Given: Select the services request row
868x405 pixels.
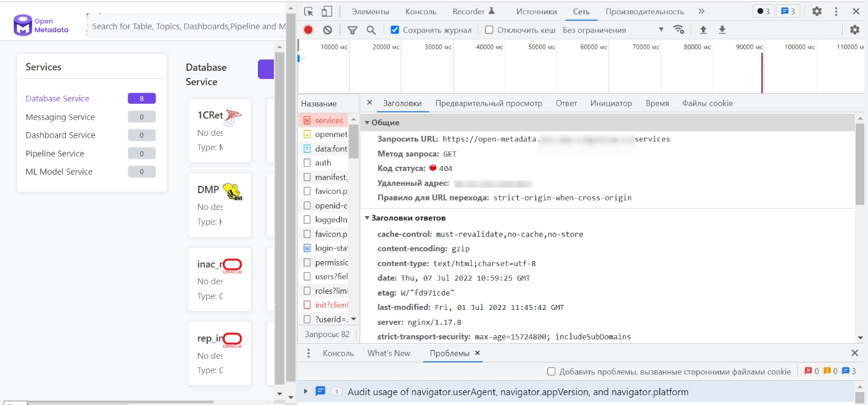Looking at the screenshot, I should 323,120.
